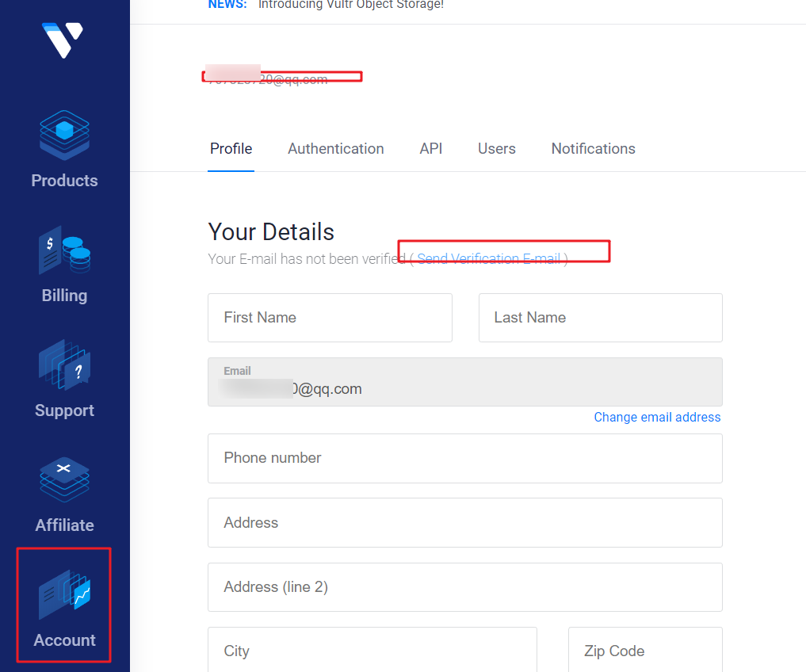Open the Support section in the sidebar

click(x=64, y=380)
